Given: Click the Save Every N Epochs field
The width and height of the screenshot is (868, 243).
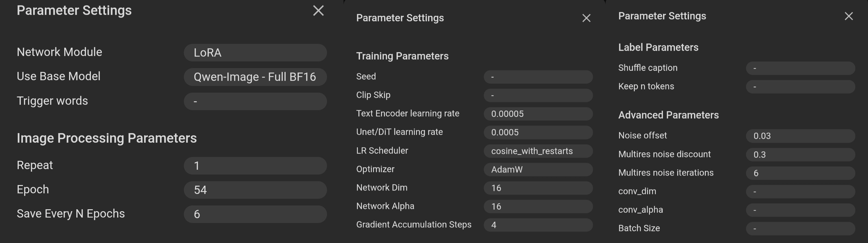Looking at the screenshot, I should pos(255,214).
